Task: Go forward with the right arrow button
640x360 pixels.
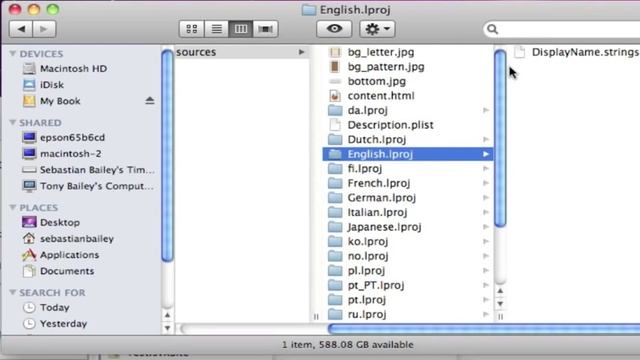Action: (x=44, y=29)
